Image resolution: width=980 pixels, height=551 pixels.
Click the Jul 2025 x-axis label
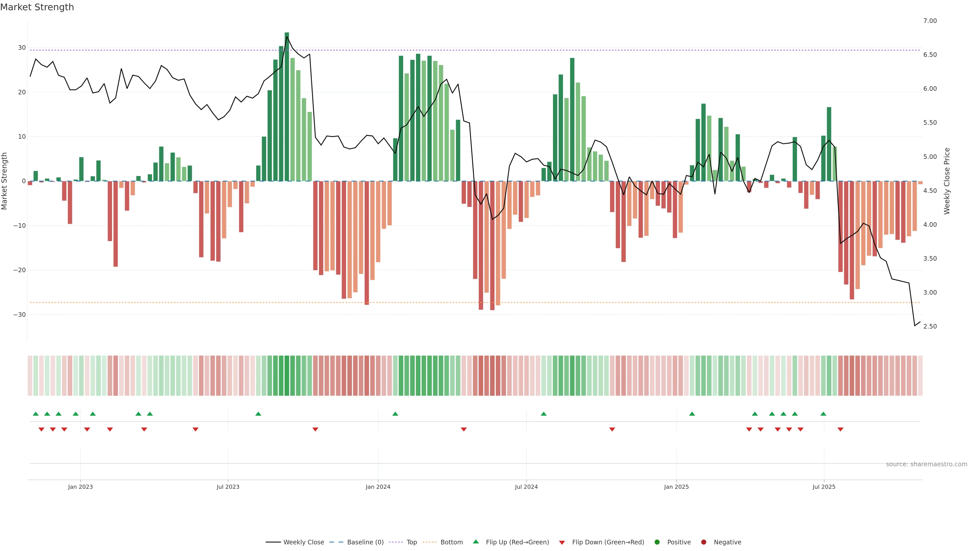click(x=824, y=487)
